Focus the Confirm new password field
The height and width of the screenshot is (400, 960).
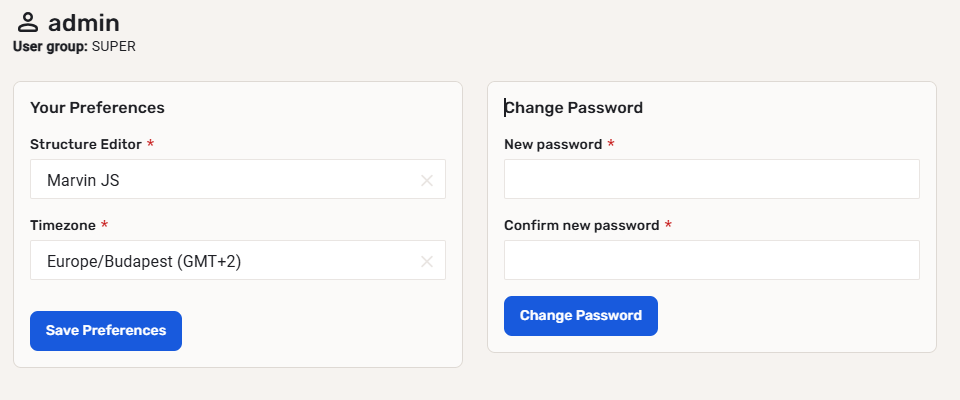click(711, 261)
